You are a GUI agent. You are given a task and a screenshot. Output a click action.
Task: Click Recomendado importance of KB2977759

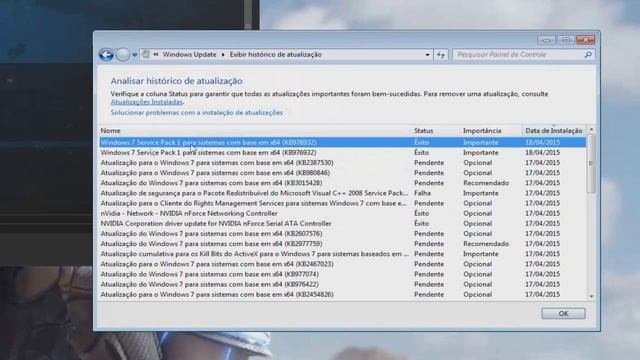pos(486,244)
